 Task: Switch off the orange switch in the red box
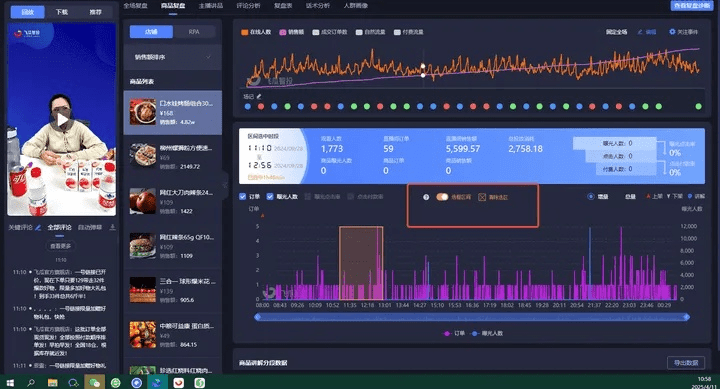pyautogui.click(x=442, y=197)
